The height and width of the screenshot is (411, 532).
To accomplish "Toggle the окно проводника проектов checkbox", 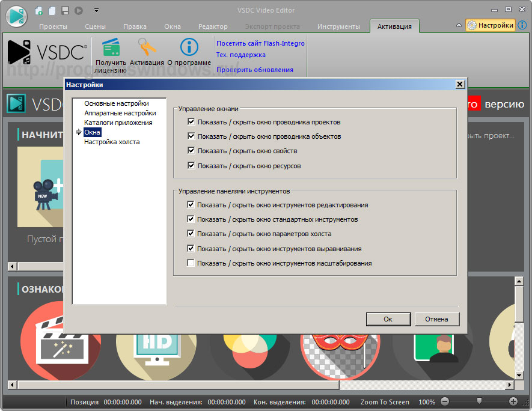I will pyautogui.click(x=191, y=122).
